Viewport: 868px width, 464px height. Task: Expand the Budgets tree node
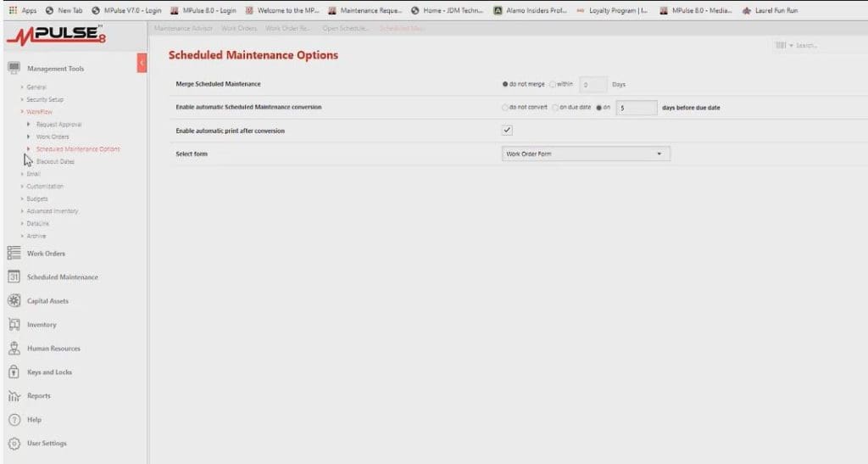click(22, 198)
